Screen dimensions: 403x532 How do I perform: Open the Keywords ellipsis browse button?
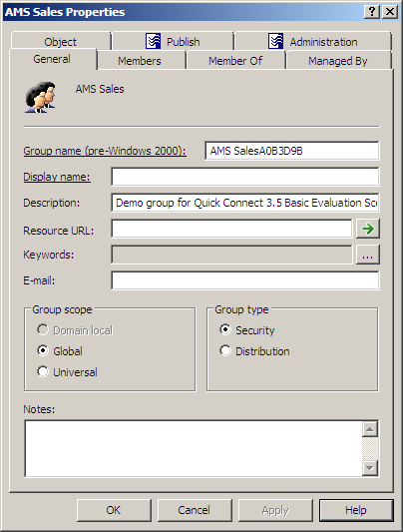coord(368,255)
